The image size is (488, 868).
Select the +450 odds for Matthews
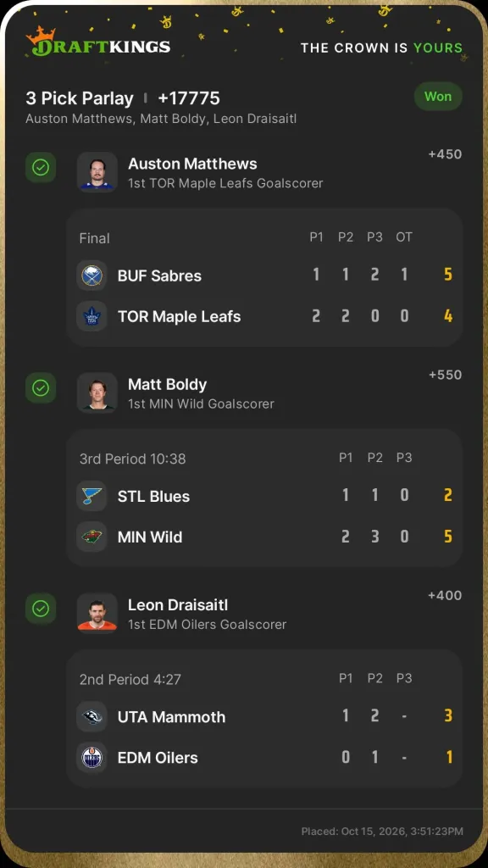[445, 154]
